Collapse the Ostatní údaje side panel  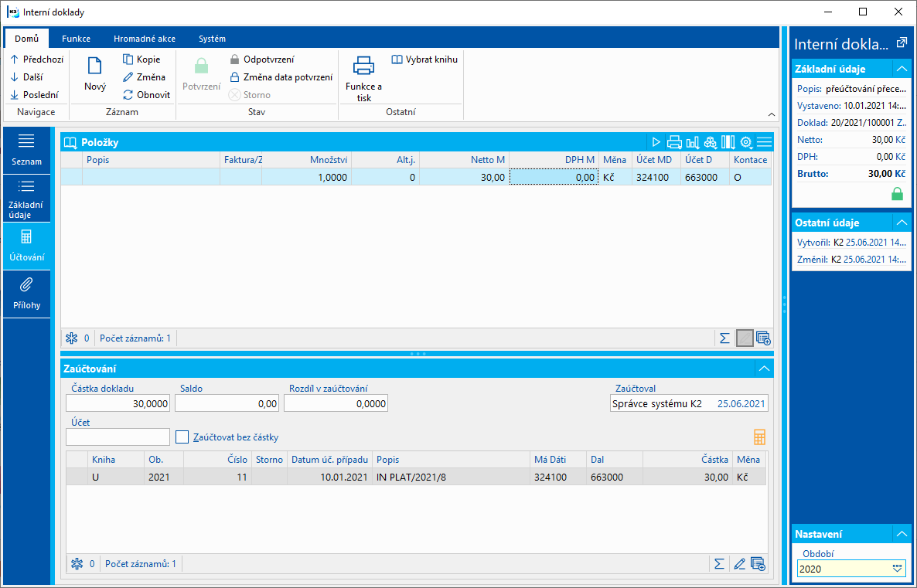click(901, 223)
